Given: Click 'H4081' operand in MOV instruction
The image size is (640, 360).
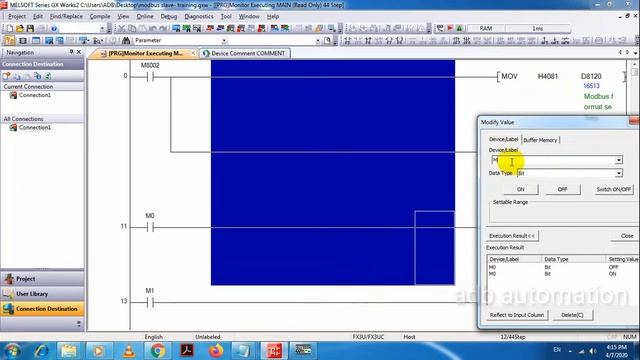Looking at the screenshot, I should point(547,76).
